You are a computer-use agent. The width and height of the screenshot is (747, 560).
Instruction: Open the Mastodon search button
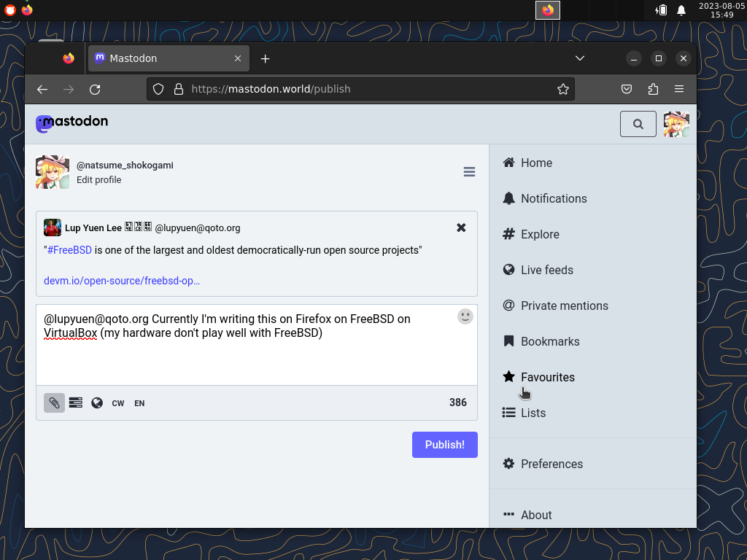pyautogui.click(x=638, y=124)
